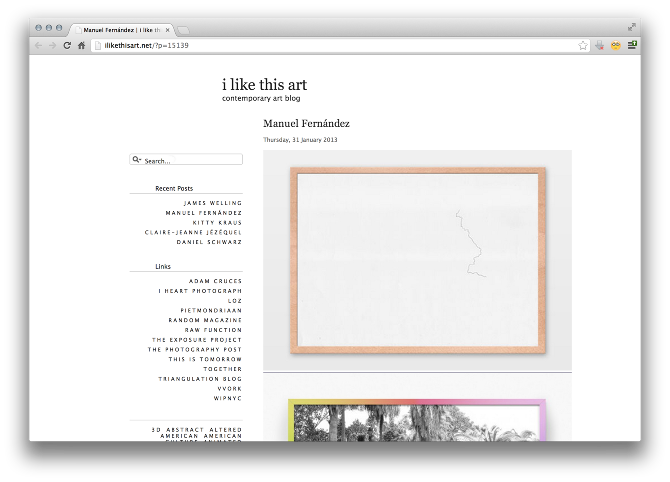Viewport: 670px width, 482px height.
Task: Select the 'Abstract' tag in tag cloud
Action: [185, 429]
